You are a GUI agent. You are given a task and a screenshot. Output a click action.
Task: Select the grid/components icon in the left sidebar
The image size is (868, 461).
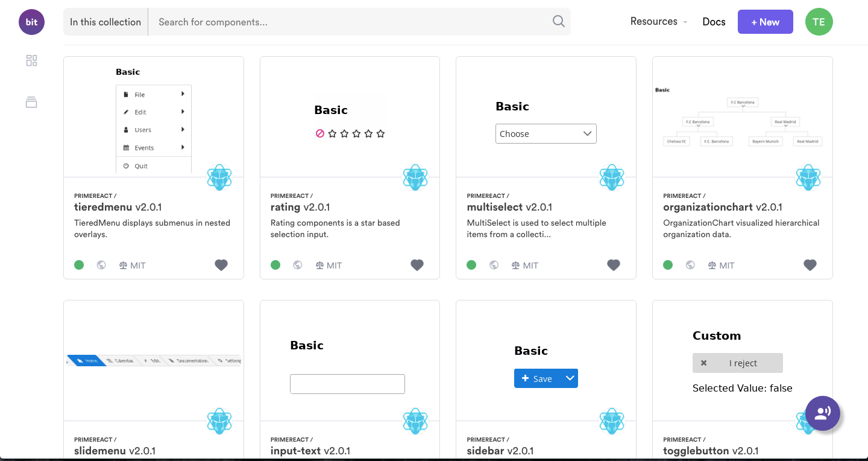pos(31,60)
